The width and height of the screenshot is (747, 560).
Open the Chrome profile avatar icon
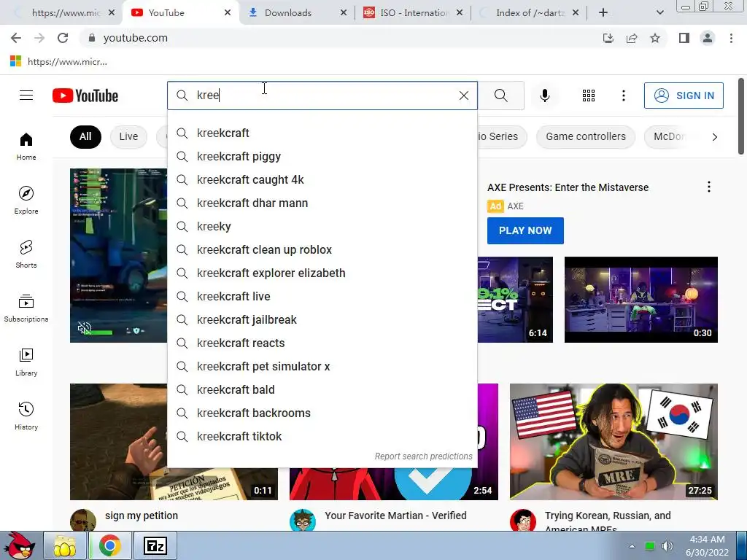pos(708,38)
